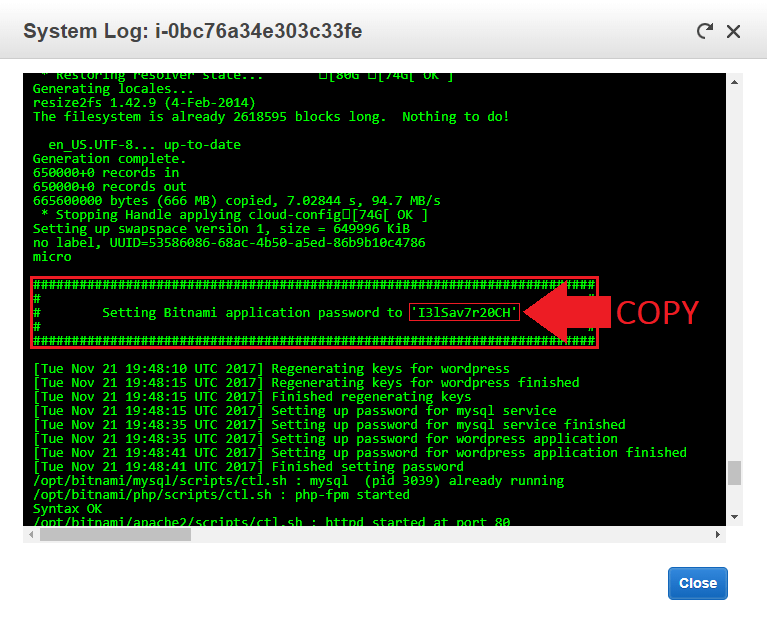
Task: Click the line 'Generation complete.'
Action: click(x=109, y=159)
